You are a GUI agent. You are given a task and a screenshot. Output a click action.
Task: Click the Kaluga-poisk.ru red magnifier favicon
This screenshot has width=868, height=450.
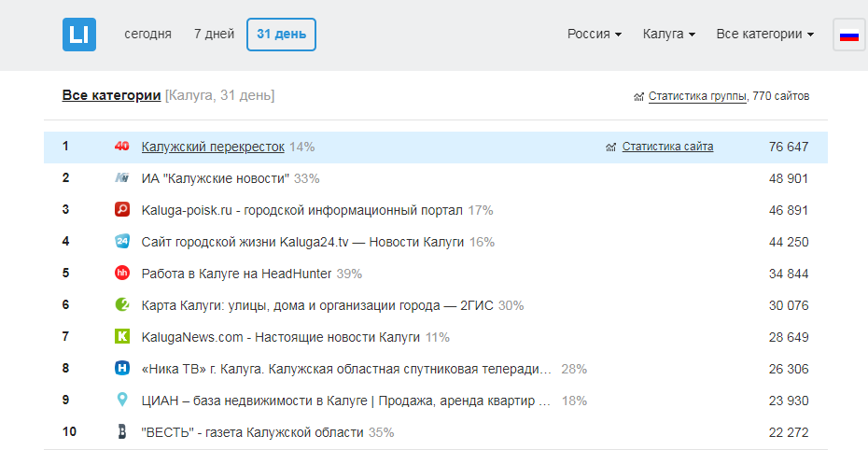[121, 210]
